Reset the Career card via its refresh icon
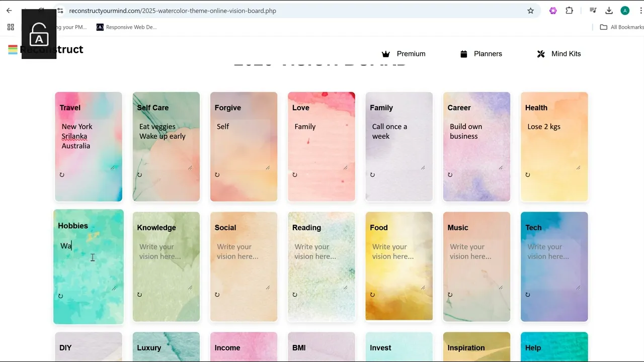644x362 pixels. 450,175
